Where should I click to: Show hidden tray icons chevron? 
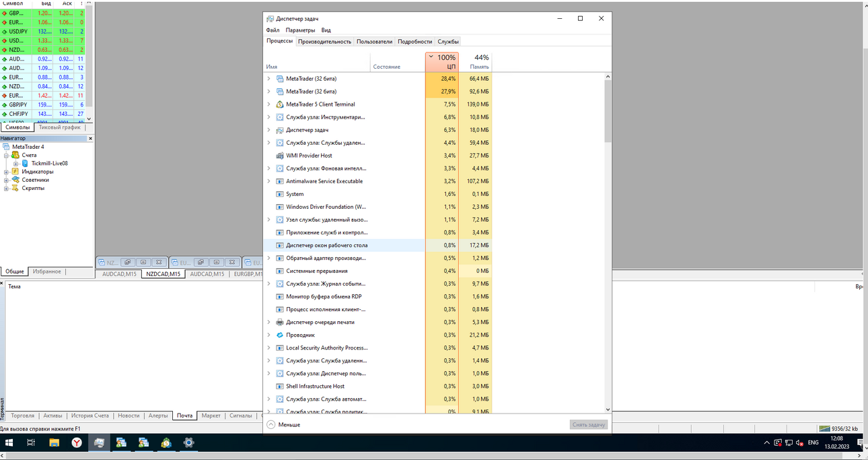(766, 442)
